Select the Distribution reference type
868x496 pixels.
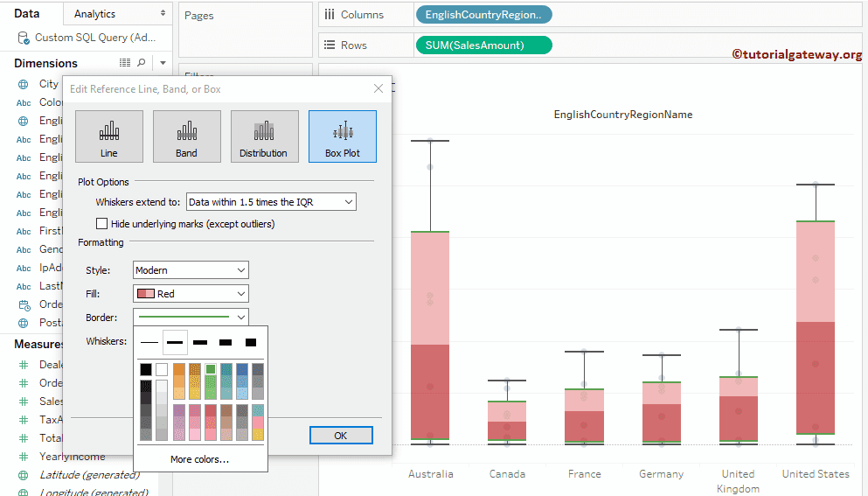[264, 136]
